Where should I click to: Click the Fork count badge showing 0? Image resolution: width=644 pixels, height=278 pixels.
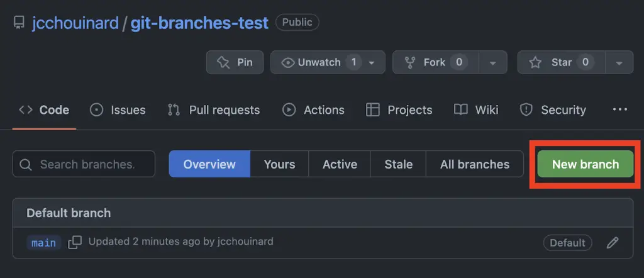[x=459, y=62]
